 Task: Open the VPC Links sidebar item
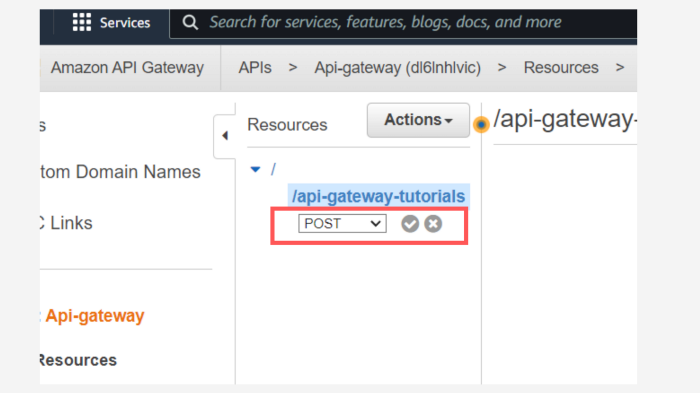click(x=66, y=223)
